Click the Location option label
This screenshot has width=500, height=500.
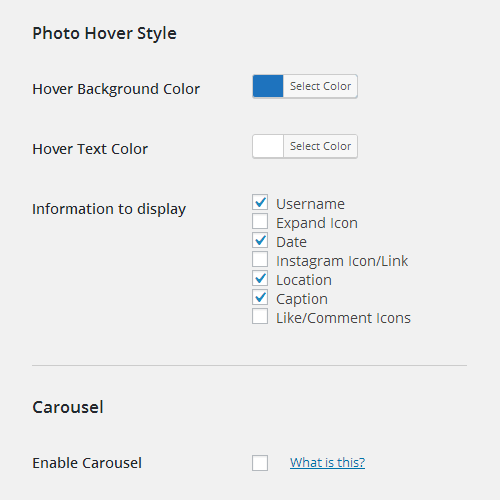(304, 280)
